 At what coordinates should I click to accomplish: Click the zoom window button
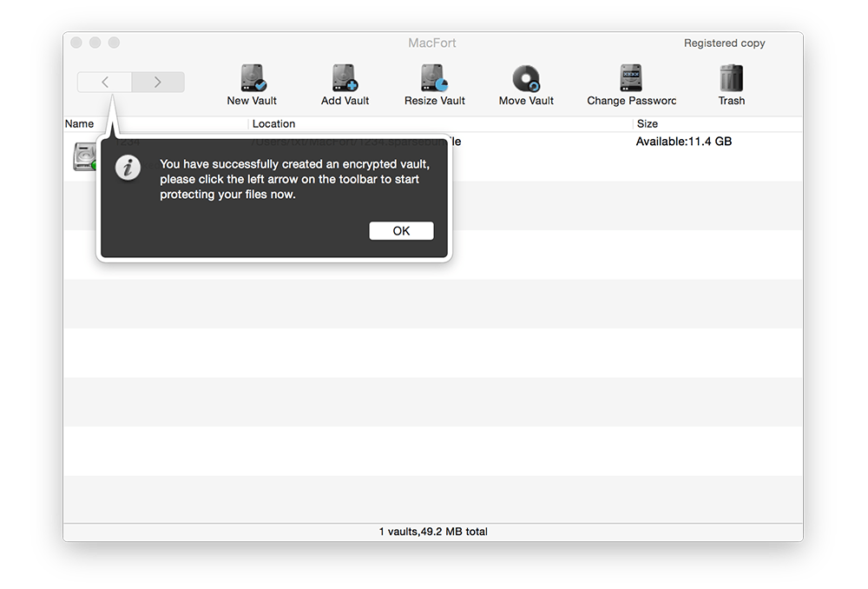pos(114,43)
